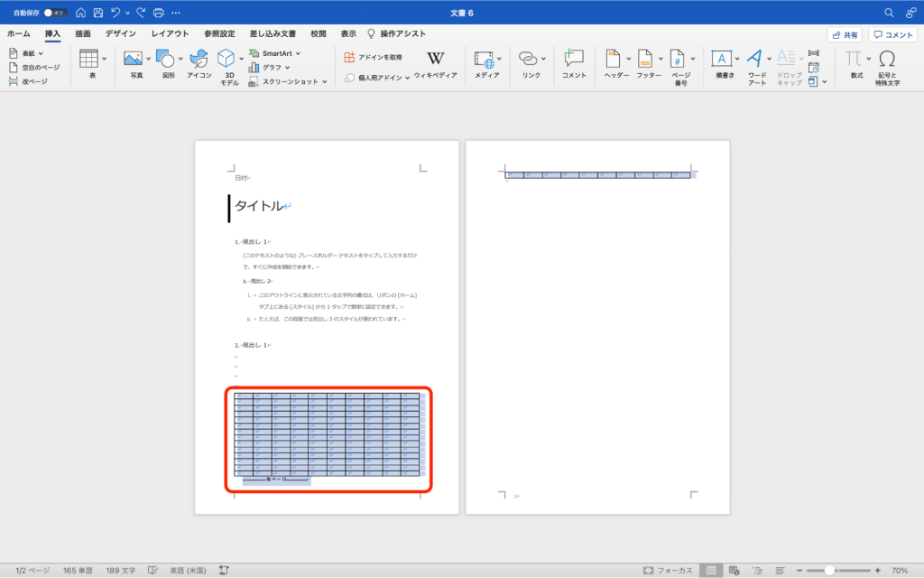The height and width of the screenshot is (578, 924).
Task: Insert a footer via フッター
Action: (645, 59)
